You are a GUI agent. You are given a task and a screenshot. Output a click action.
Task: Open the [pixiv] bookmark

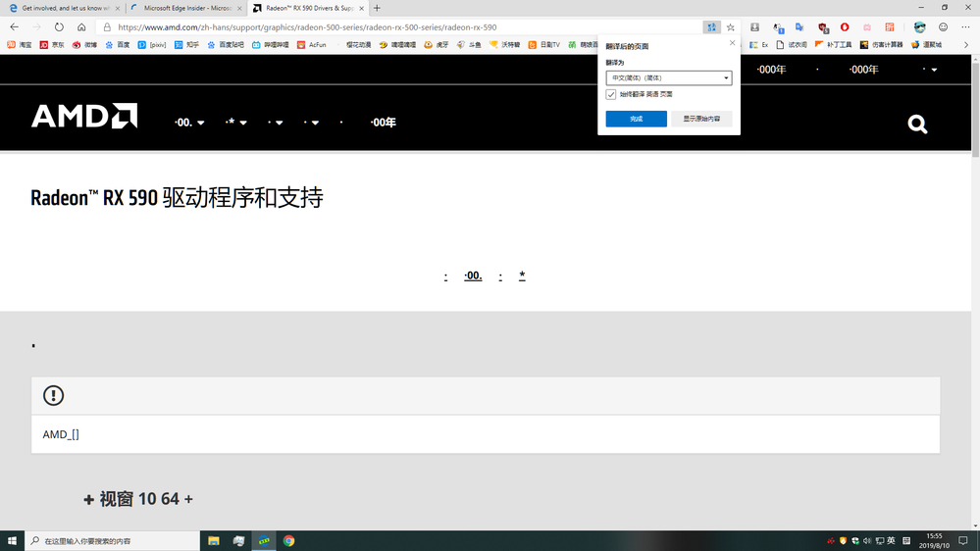tap(152, 45)
